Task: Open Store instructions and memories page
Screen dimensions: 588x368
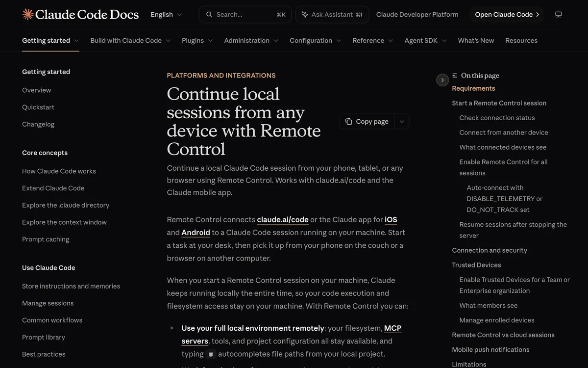Action: (71, 286)
